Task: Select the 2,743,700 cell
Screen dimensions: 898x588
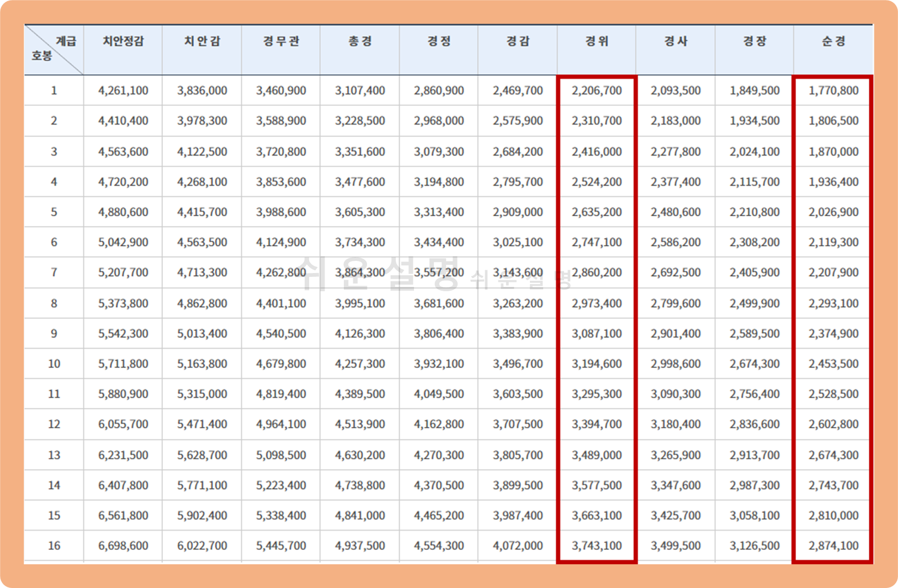Action: [x=833, y=485]
